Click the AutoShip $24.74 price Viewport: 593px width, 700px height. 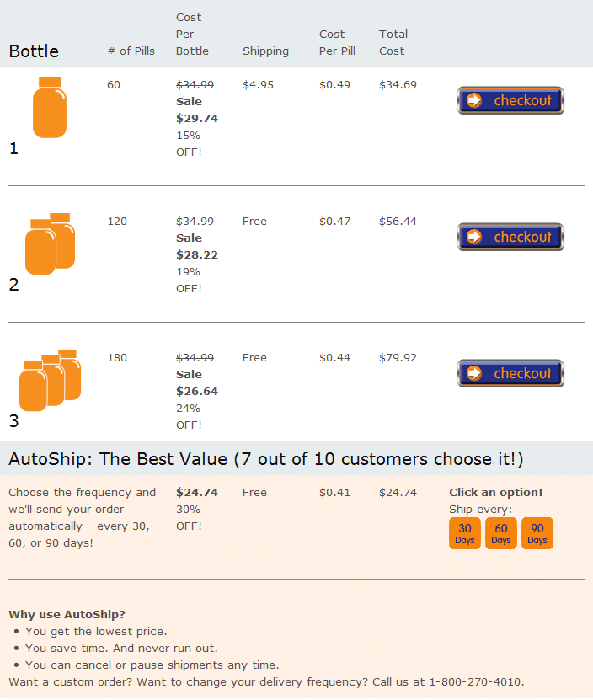[197, 493]
